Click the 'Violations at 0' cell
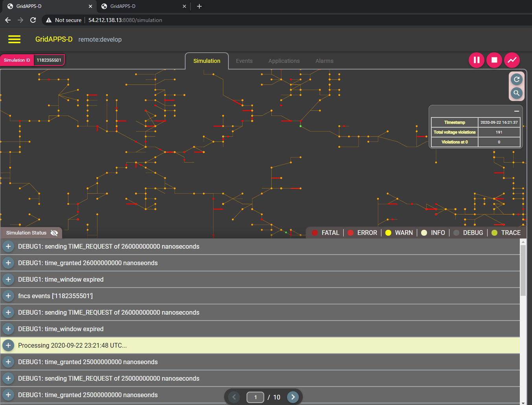This screenshot has width=532, height=405. point(455,142)
